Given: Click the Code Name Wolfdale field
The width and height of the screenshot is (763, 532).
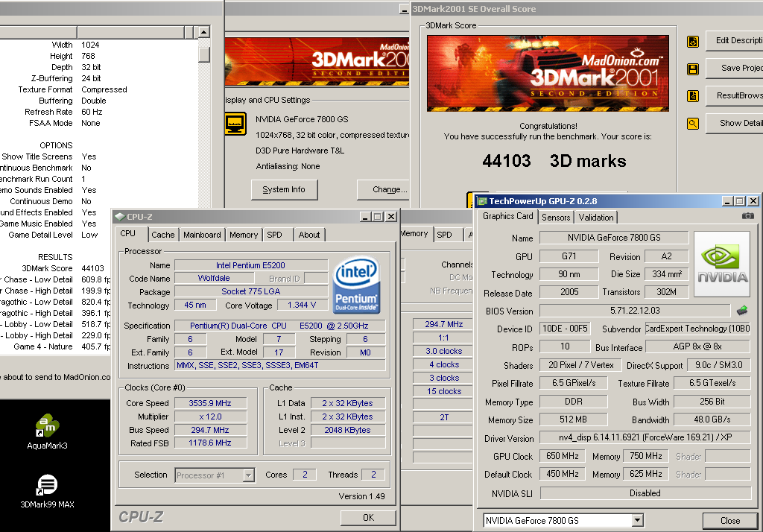Looking at the screenshot, I should (x=214, y=278).
